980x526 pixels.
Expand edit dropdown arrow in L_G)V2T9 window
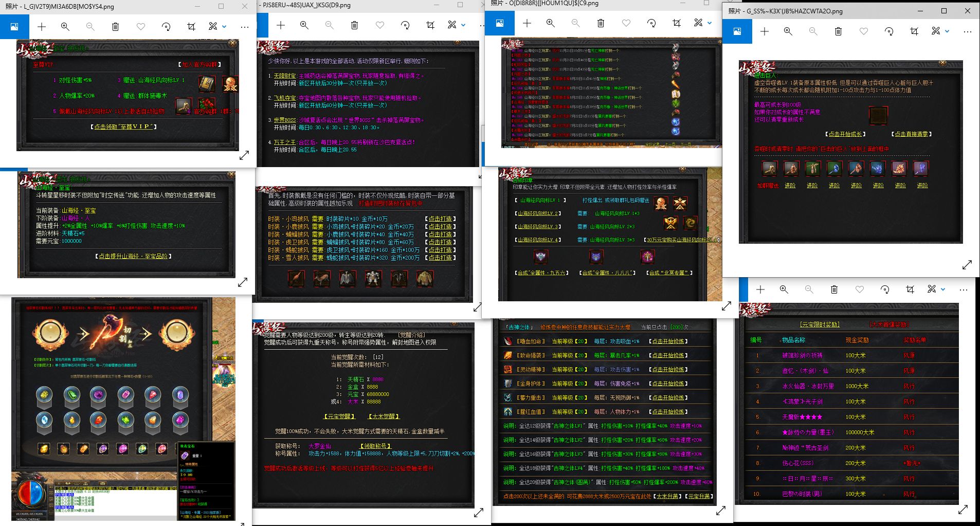(224, 26)
